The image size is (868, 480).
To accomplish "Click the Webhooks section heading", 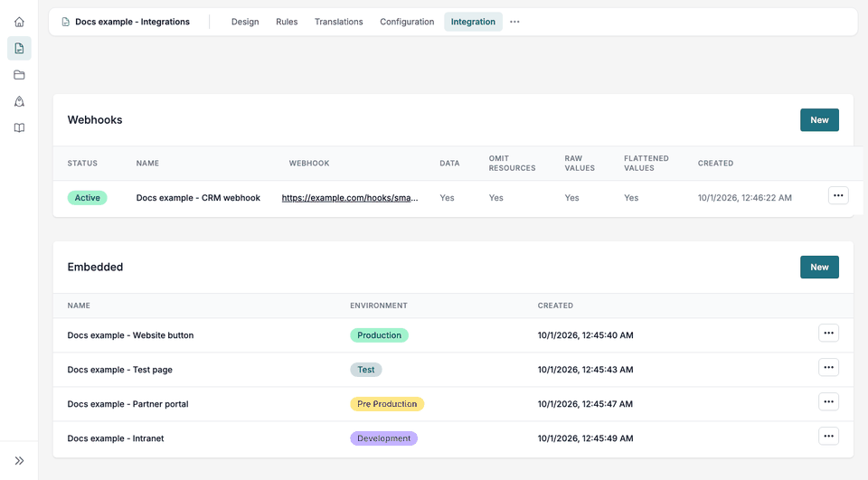I will (x=95, y=120).
